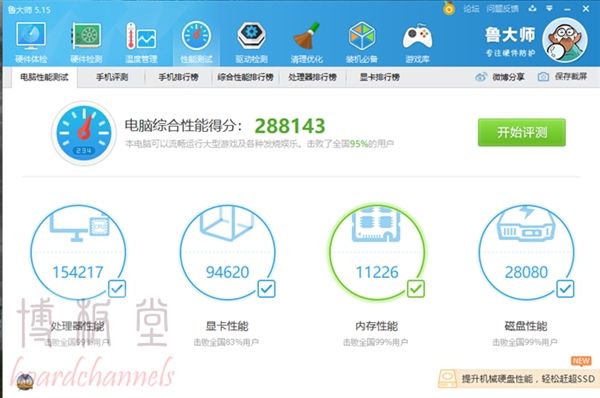
Task: Click the speedometer gauge showing 234
Action: pos(83,133)
